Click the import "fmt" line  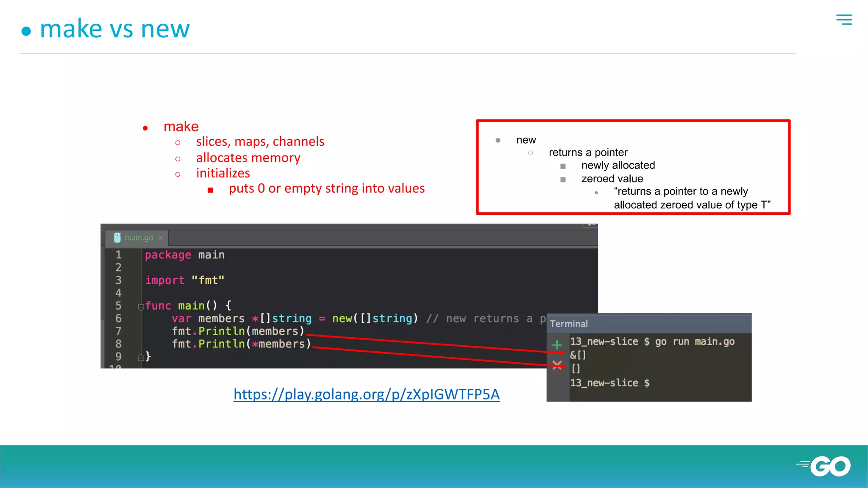[185, 280]
